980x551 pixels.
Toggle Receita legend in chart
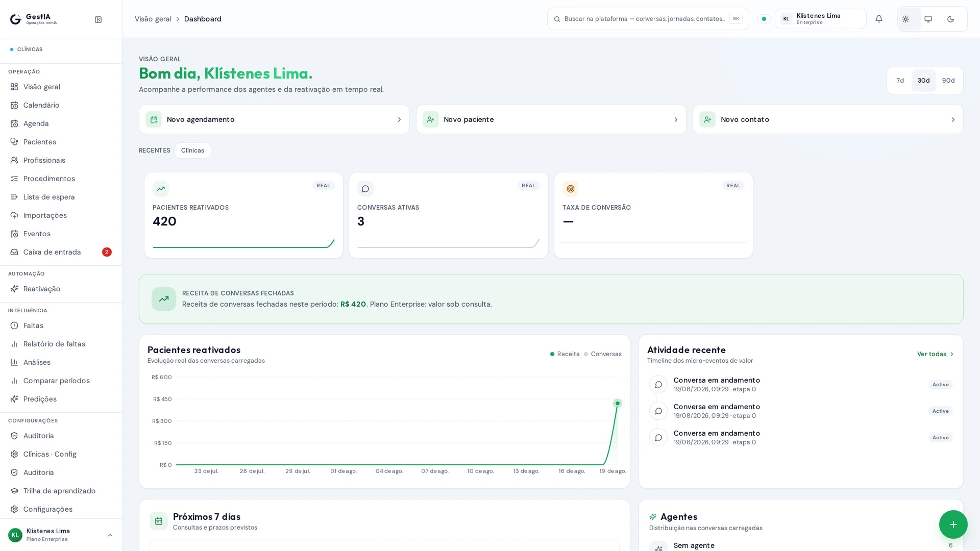(x=565, y=354)
